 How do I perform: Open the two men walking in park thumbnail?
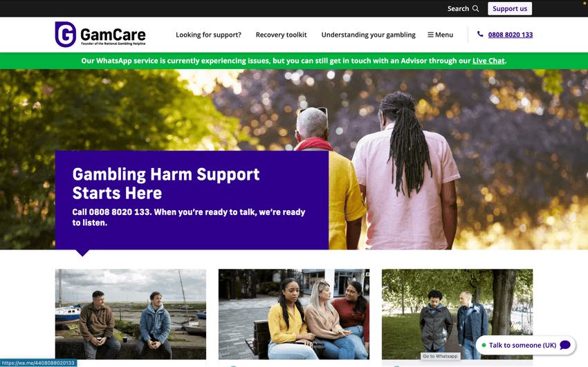(457, 314)
